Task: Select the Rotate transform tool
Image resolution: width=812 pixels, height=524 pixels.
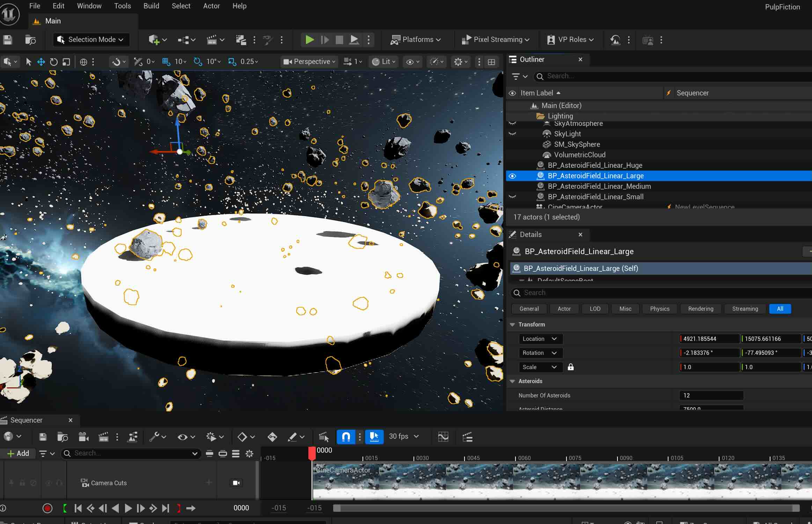Action: 53,62
